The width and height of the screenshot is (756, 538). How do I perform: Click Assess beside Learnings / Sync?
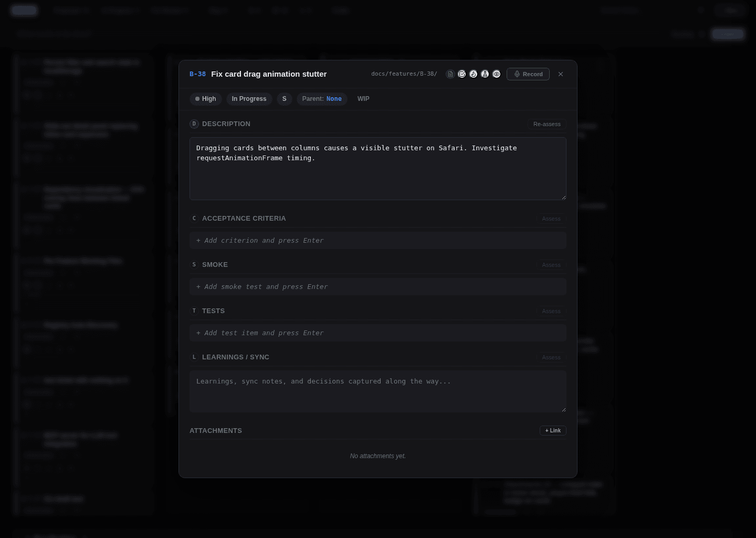(x=551, y=357)
